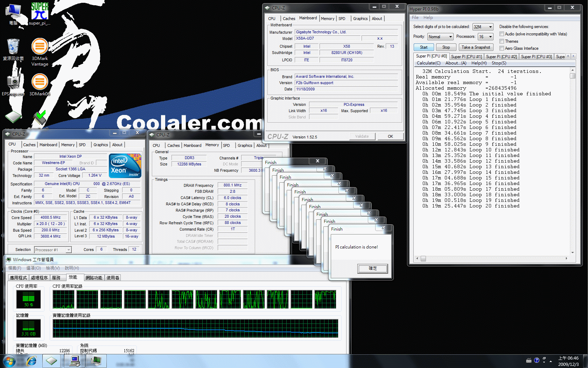Click 確定 in PI calculation dialog

pyautogui.click(x=372, y=268)
